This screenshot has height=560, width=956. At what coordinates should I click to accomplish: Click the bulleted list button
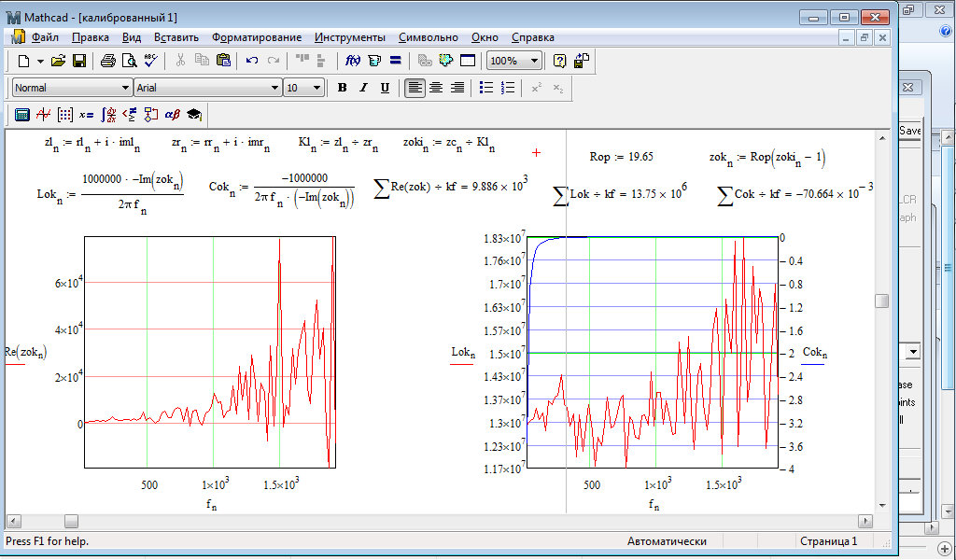point(486,88)
